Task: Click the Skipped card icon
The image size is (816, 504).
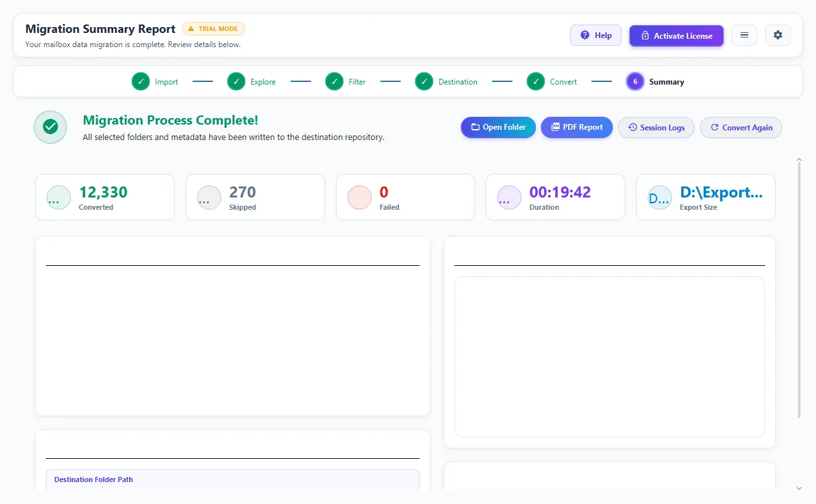Action: click(x=209, y=197)
